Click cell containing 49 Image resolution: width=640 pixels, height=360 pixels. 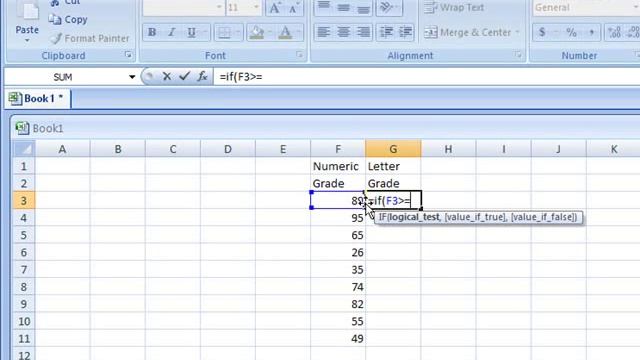[338, 338]
